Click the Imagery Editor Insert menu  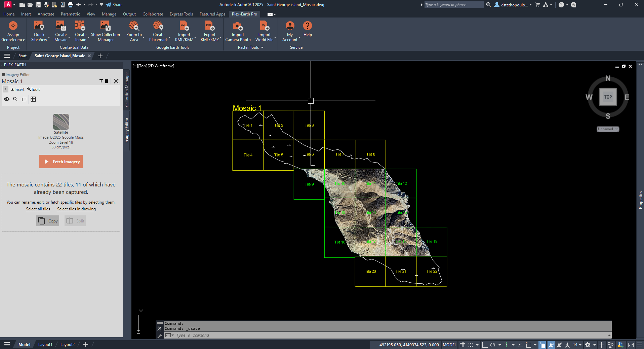18,90
